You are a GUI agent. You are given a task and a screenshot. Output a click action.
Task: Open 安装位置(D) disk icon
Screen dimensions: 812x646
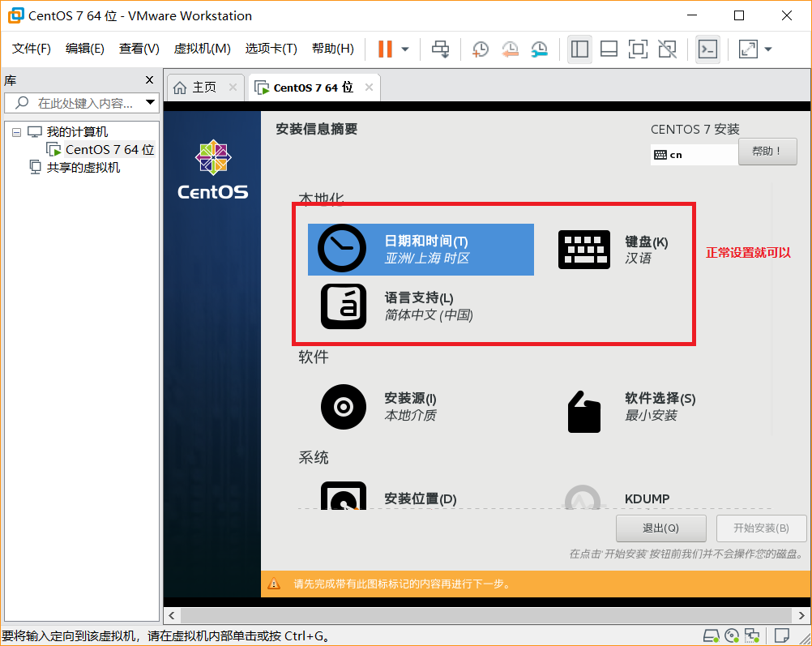point(344,495)
